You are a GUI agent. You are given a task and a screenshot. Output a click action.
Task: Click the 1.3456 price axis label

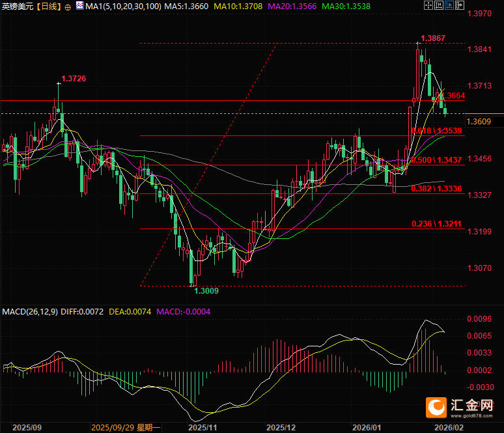pos(479,158)
